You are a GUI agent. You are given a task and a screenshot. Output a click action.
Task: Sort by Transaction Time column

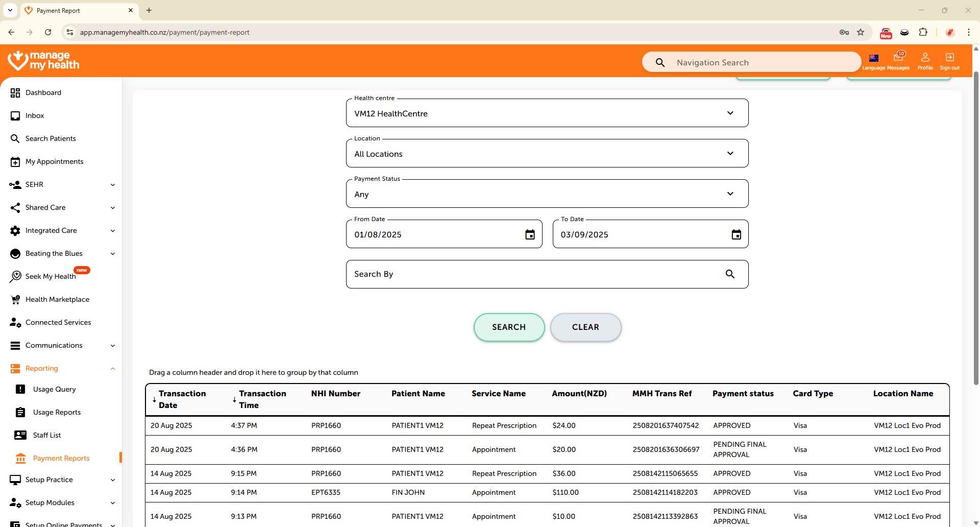coord(262,399)
